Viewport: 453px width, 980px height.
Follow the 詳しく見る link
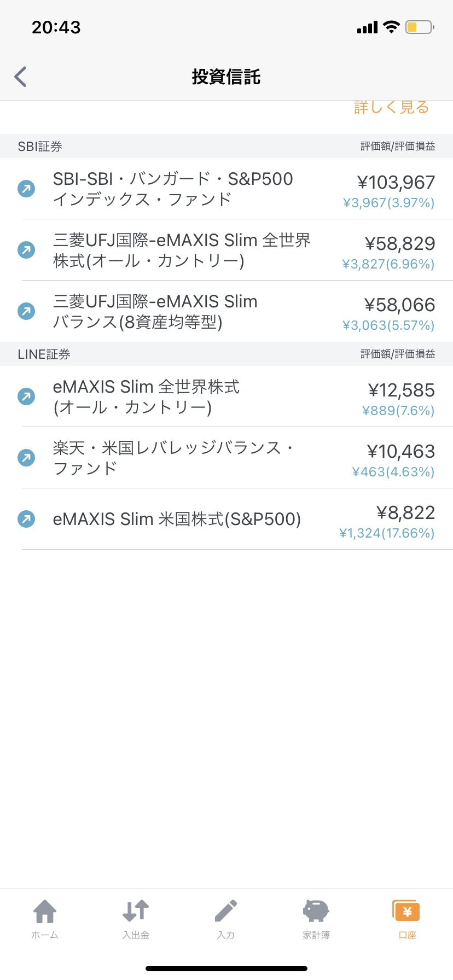pyautogui.click(x=391, y=108)
